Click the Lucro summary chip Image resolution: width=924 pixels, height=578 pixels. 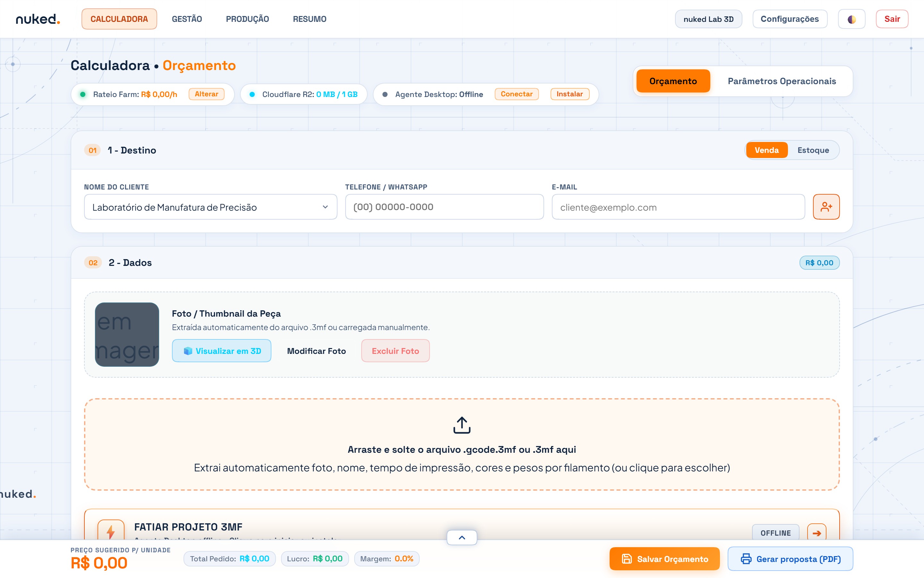coord(315,559)
